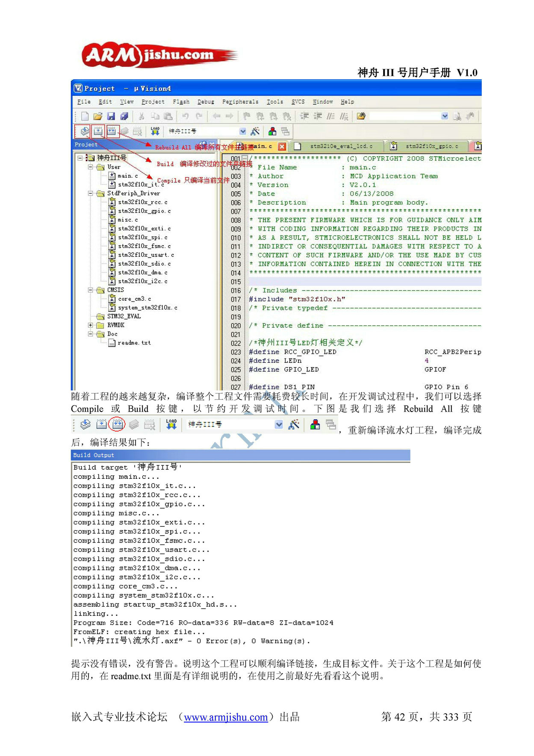This screenshot has height=756, width=534.
Task: Click the Rebuild All icon in main window
Action: (x=112, y=131)
